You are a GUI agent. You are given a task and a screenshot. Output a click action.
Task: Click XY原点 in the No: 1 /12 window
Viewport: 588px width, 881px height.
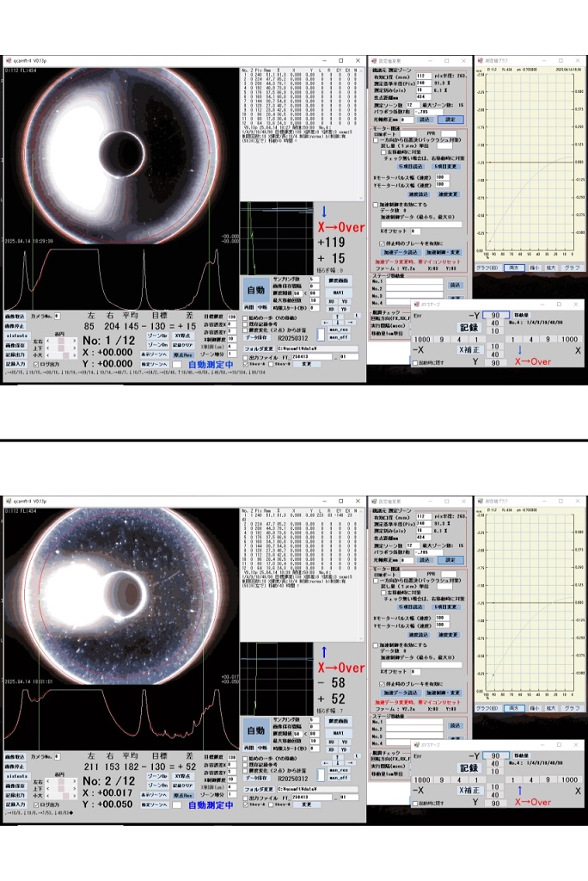point(183,336)
